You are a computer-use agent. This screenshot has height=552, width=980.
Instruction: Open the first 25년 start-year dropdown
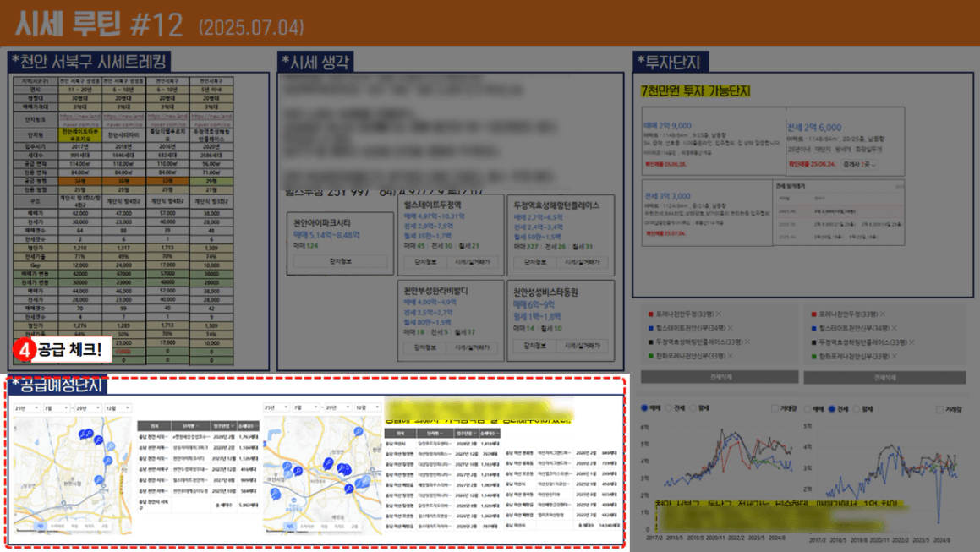click(x=25, y=407)
